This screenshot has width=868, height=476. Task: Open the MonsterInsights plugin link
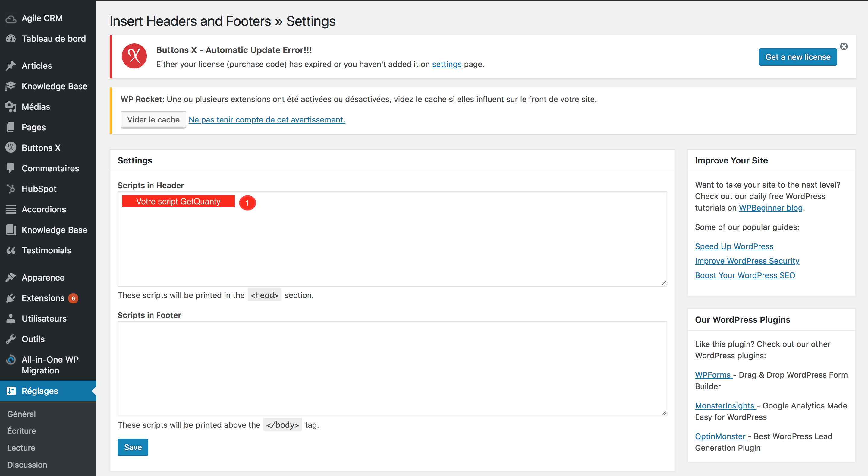(x=725, y=405)
